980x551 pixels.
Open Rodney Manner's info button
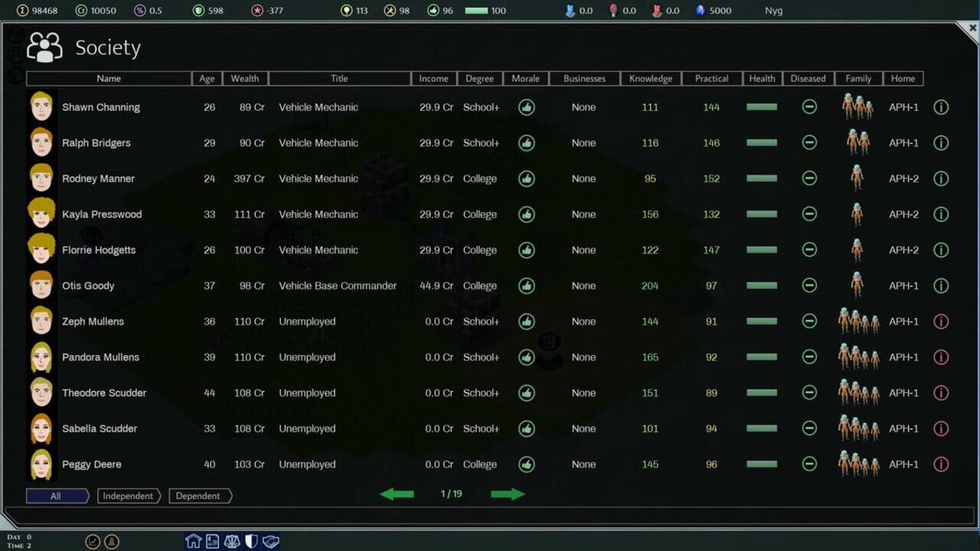941,178
